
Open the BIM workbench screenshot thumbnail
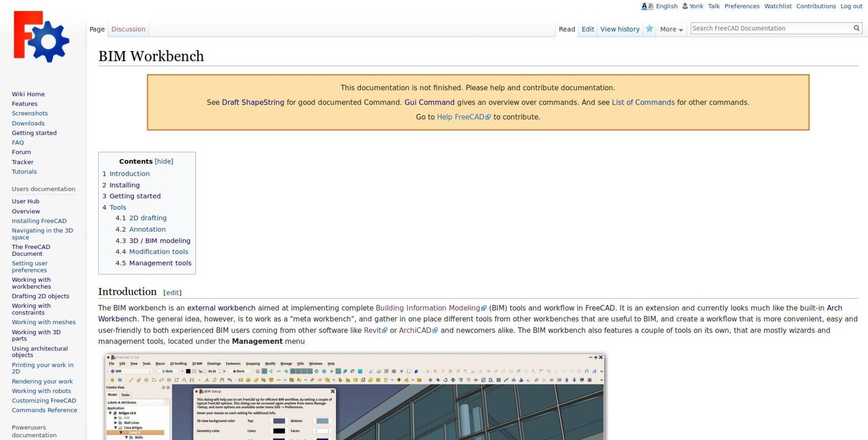click(355, 397)
